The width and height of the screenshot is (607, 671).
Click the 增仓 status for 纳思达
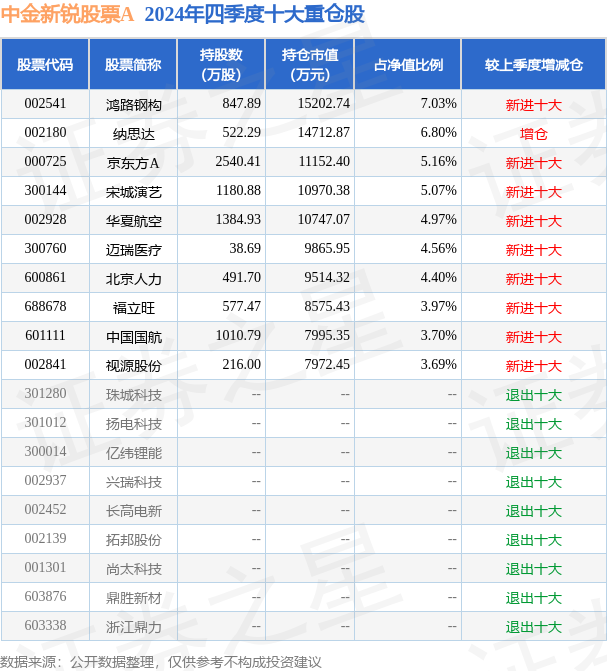(x=534, y=134)
